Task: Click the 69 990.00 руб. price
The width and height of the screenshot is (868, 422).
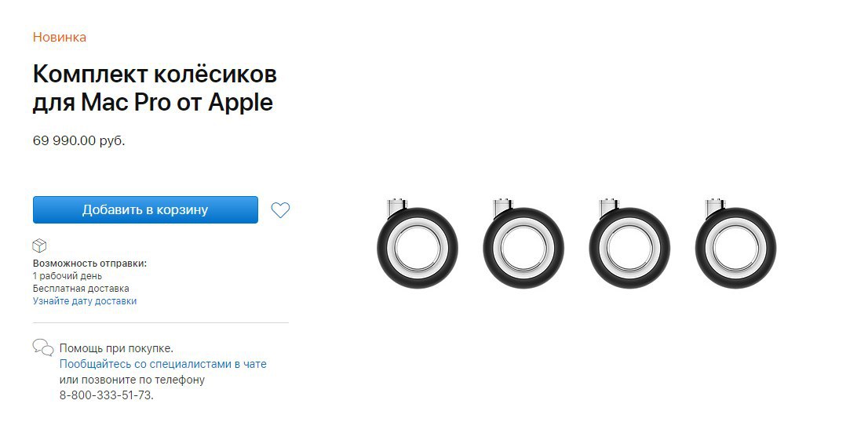Action: (78, 140)
